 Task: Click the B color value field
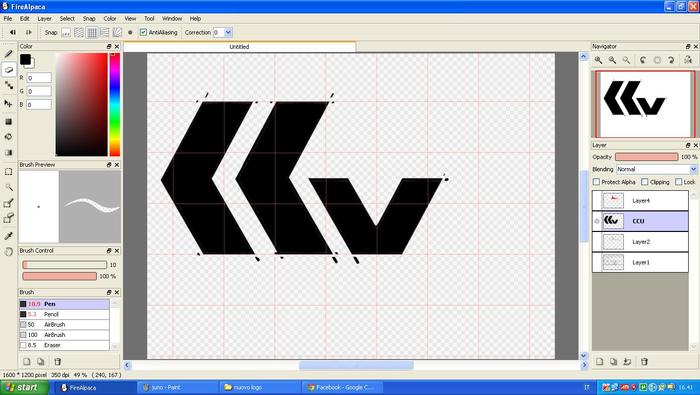39,105
